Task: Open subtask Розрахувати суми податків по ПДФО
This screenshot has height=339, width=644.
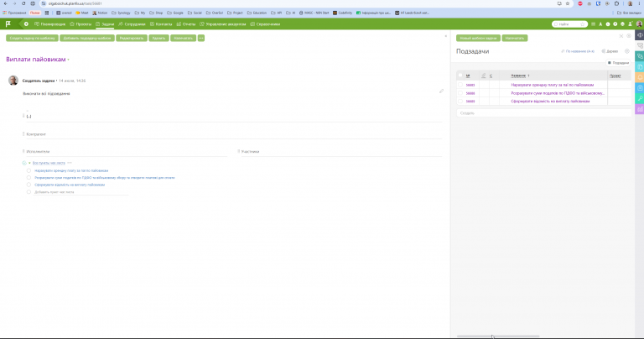Action: 558,93
